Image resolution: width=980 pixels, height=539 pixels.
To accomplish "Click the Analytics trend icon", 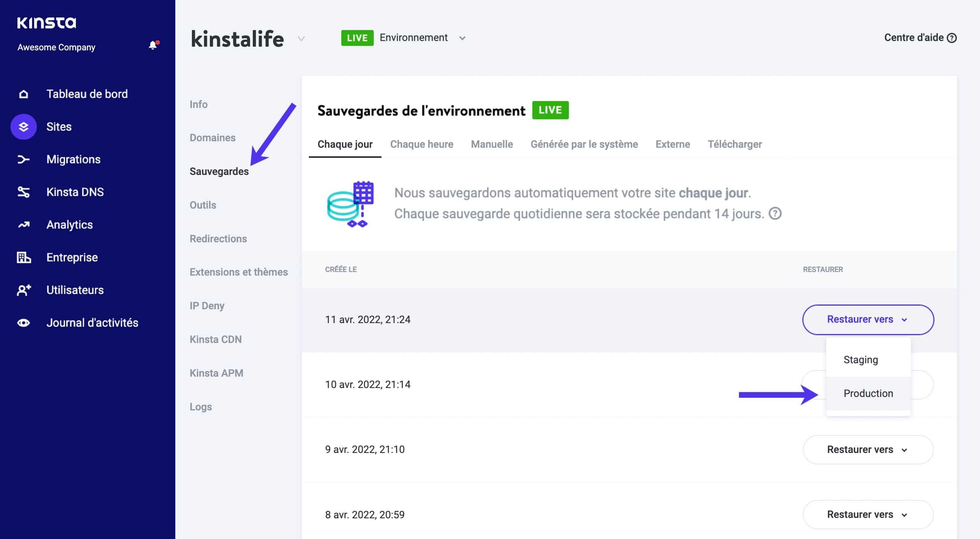I will 24,224.
